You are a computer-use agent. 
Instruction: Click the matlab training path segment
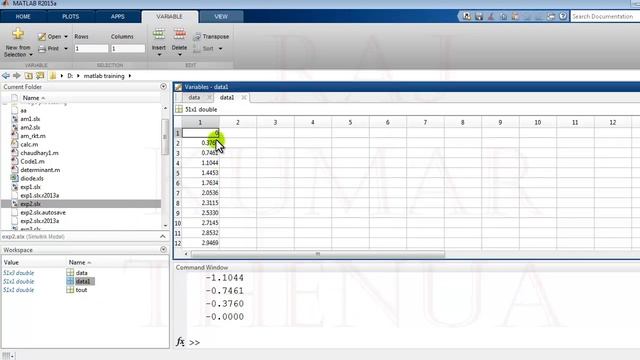click(104, 76)
